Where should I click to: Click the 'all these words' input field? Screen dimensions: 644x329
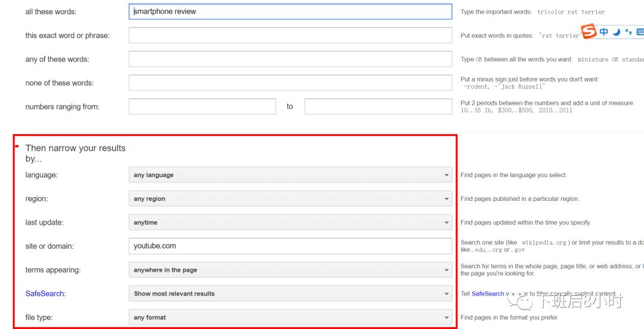click(x=290, y=11)
